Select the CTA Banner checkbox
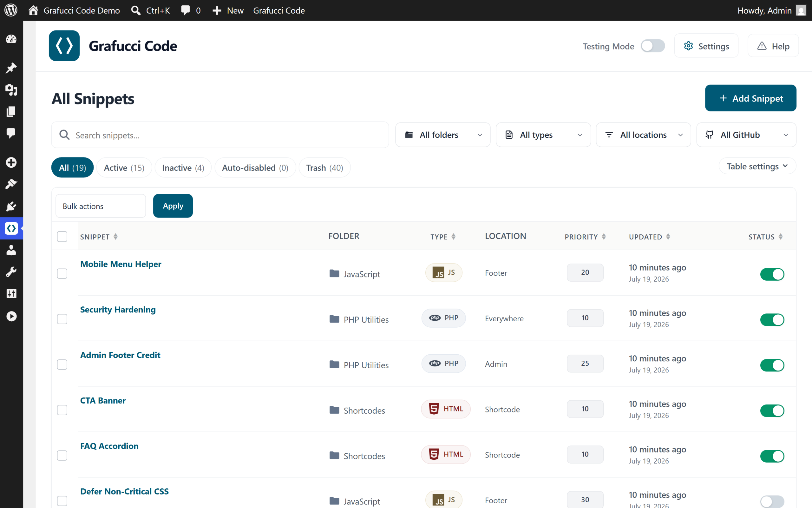The image size is (812, 508). [x=62, y=410]
